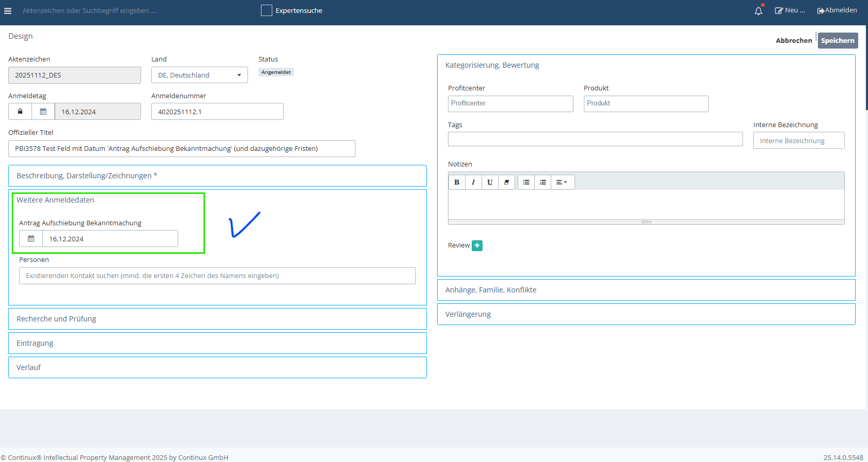
Task: Open calendar for Antrag Aufschiebung Bekanntmachung
Action: [x=31, y=239]
